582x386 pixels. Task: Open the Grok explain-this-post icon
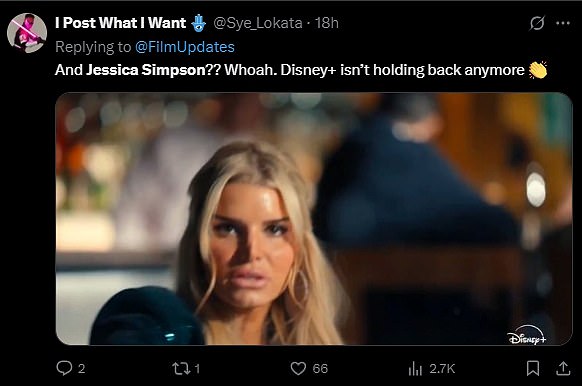(537, 23)
